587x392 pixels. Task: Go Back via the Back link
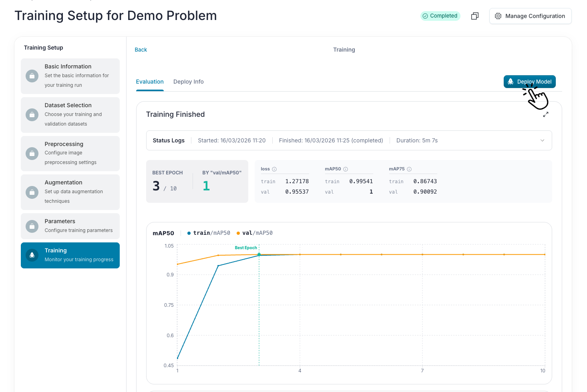[x=141, y=50]
